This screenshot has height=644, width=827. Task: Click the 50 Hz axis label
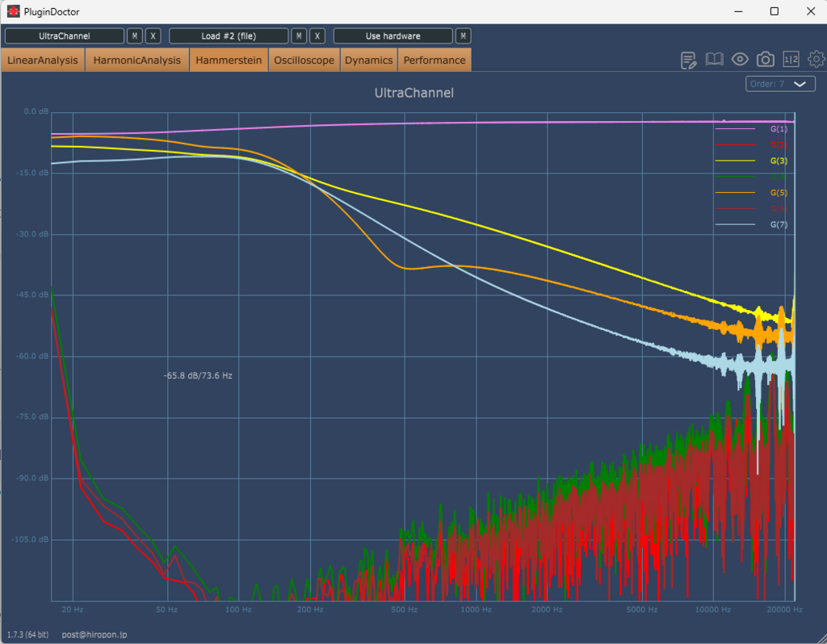point(166,610)
